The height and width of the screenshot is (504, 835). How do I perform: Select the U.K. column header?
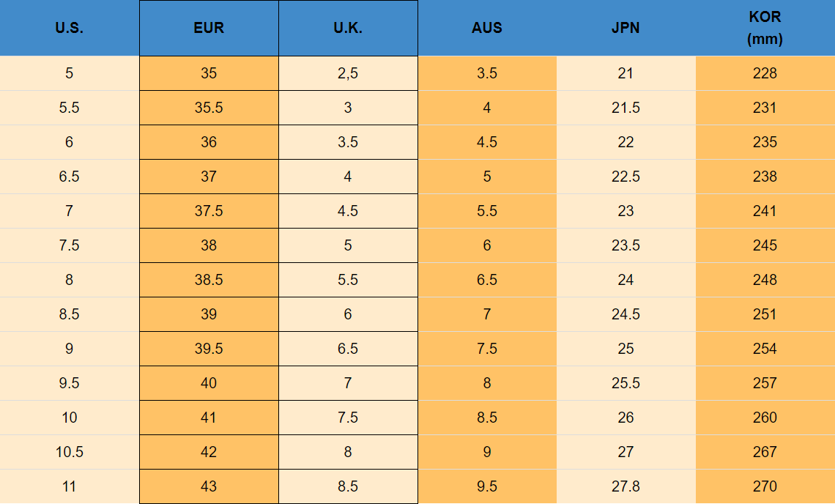click(x=348, y=28)
